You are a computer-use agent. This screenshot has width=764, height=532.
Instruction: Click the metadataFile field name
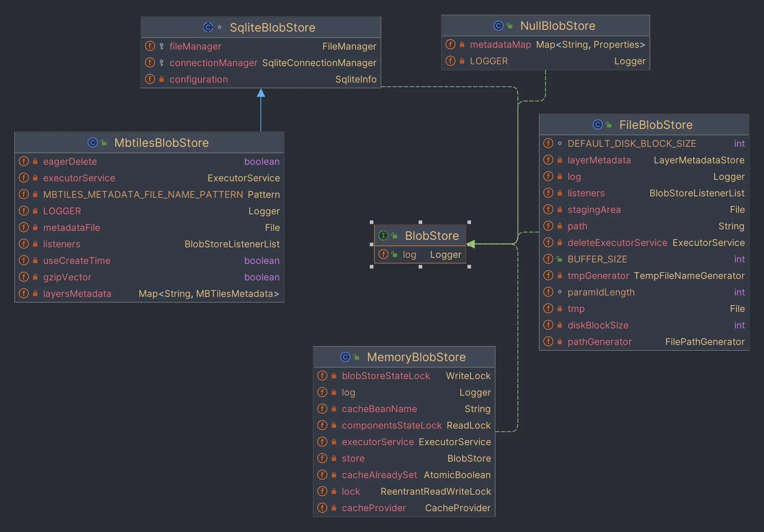[71, 227]
